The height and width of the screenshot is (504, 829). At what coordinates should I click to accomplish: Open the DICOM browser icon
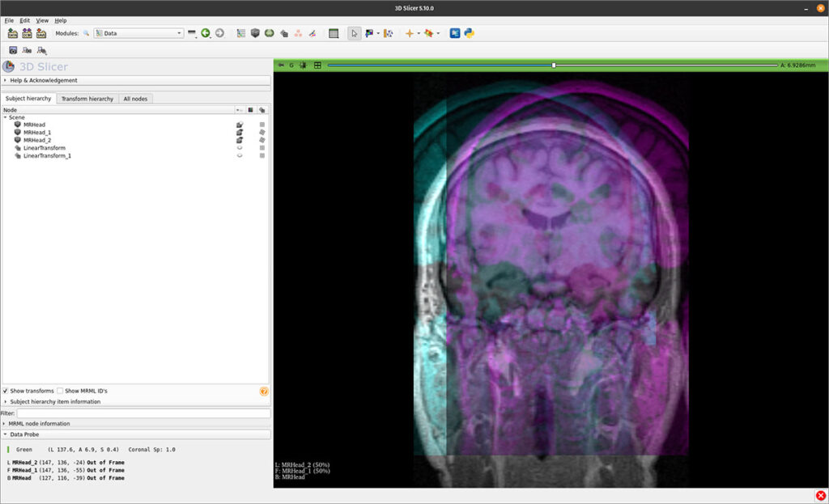pos(26,33)
